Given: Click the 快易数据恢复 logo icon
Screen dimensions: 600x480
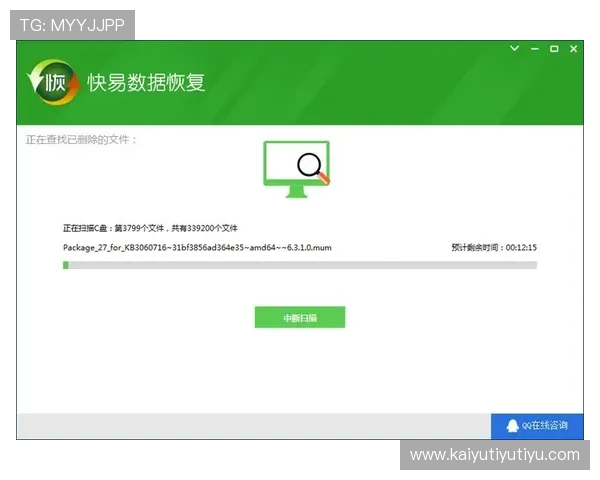Looking at the screenshot, I should click(x=54, y=82).
